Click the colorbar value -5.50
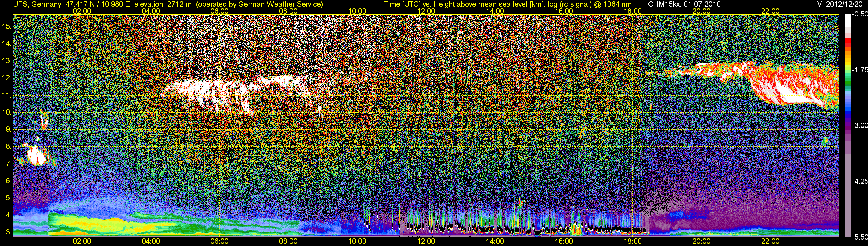Screen dimensions: 868x246 tap(860, 237)
